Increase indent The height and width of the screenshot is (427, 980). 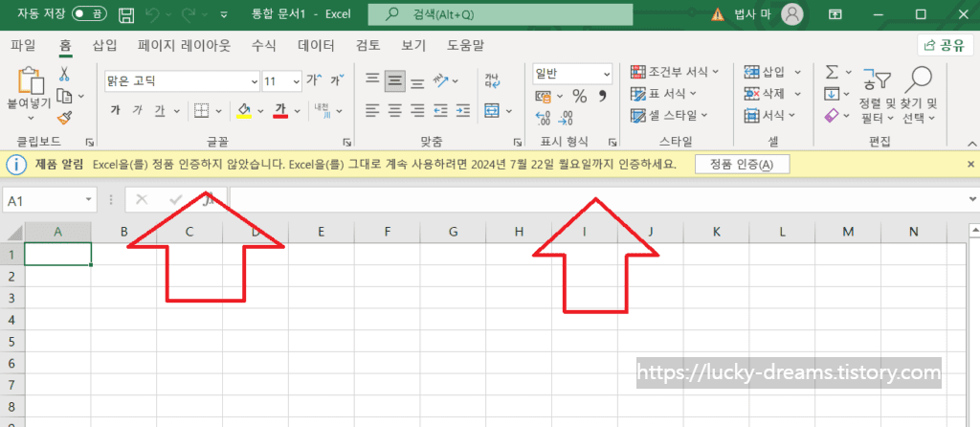pos(463,111)
